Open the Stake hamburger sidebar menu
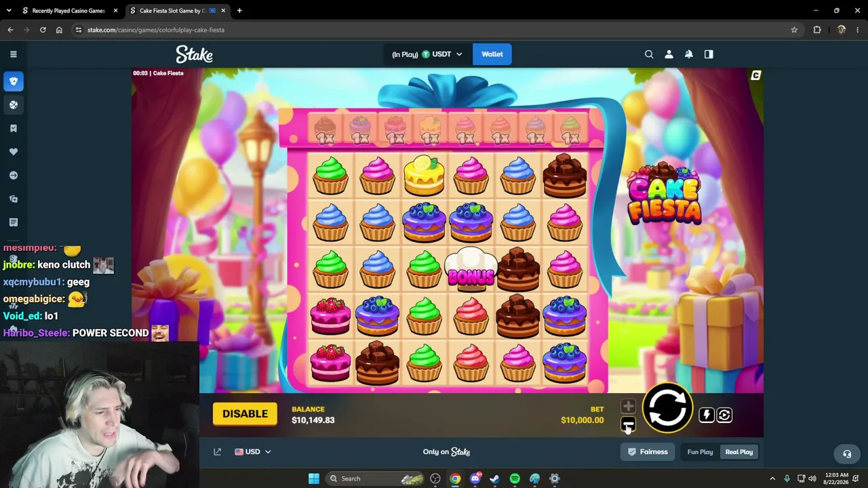This screenshot has width=868, height=488. click(14, 54)
